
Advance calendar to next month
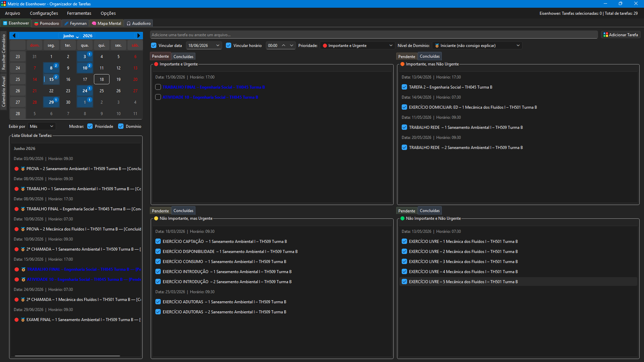(139, 36)
